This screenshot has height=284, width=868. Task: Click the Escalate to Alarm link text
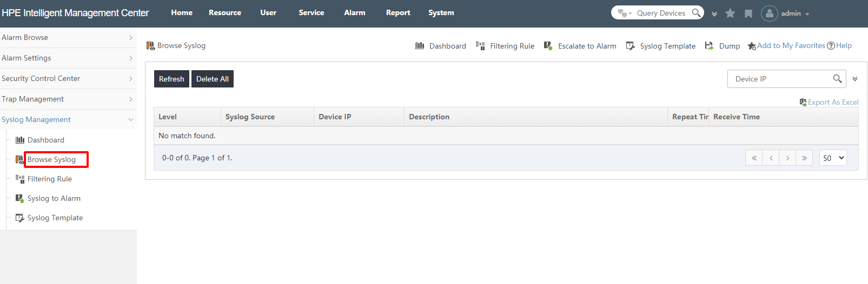587,46
